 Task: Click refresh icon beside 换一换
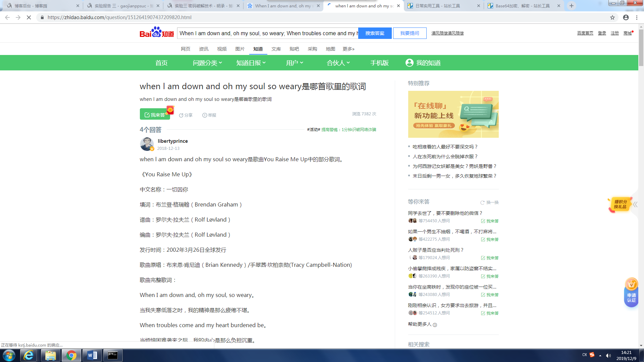coord(482,202)
